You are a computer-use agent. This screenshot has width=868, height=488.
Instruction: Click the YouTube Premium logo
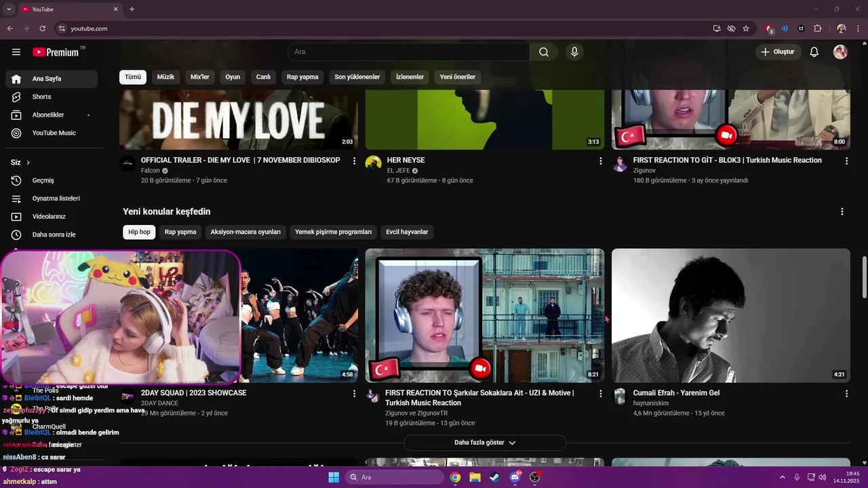56,52
